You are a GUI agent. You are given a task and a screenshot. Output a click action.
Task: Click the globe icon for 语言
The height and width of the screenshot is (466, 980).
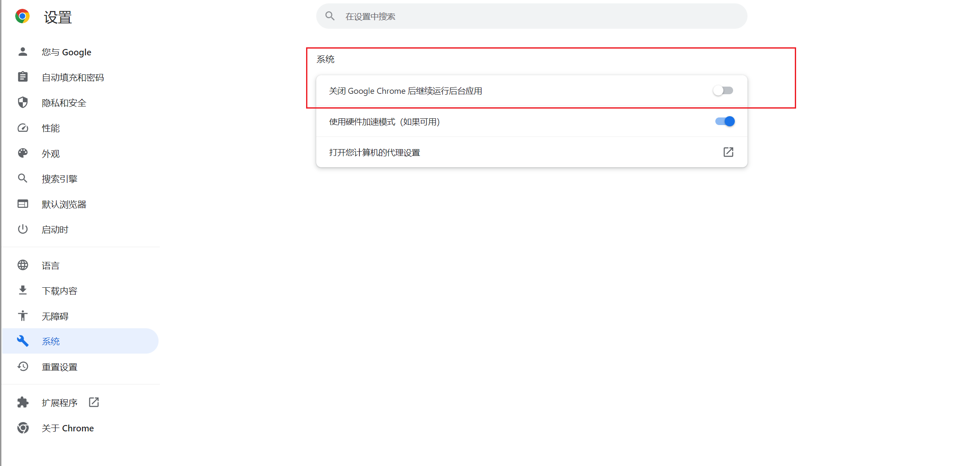pyautogui.click(x=23, y=265)
